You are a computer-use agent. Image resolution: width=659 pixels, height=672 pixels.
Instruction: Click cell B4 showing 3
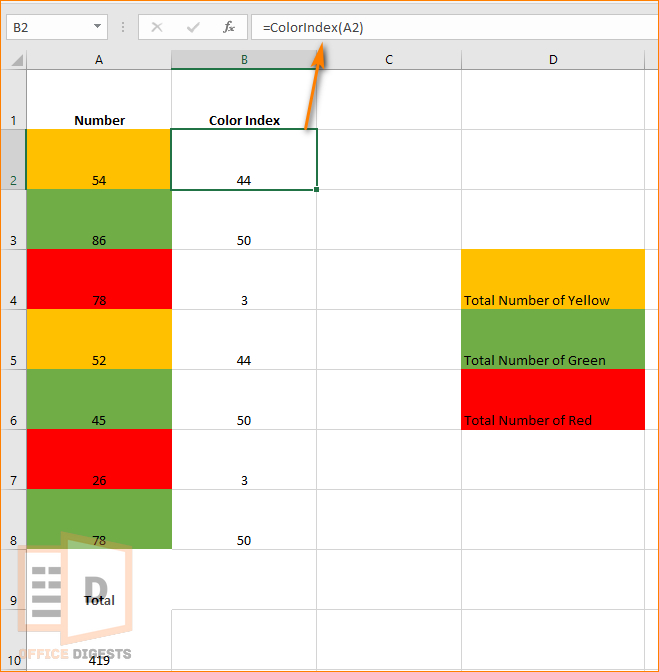pyautogui.click(x=244, y=279)
